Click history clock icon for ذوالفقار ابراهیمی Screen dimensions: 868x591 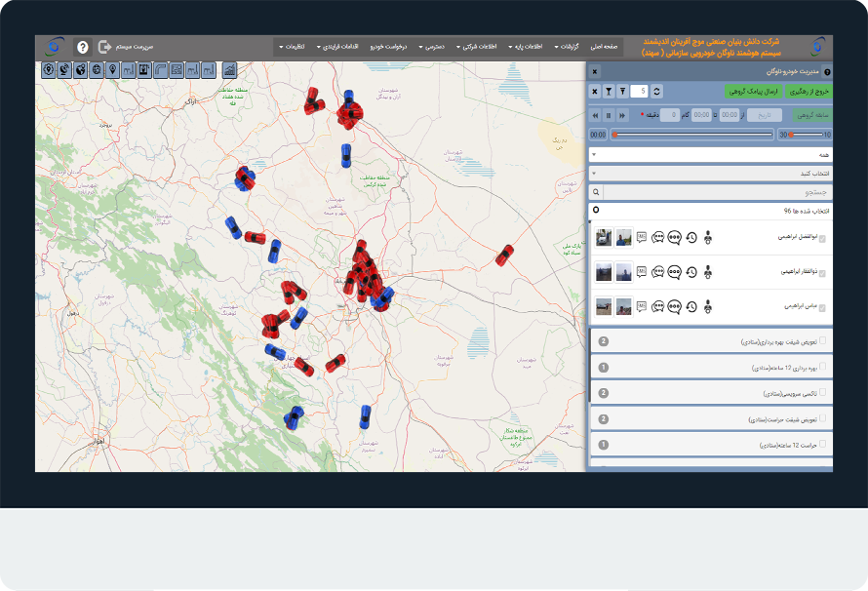[x=690, y=271]
